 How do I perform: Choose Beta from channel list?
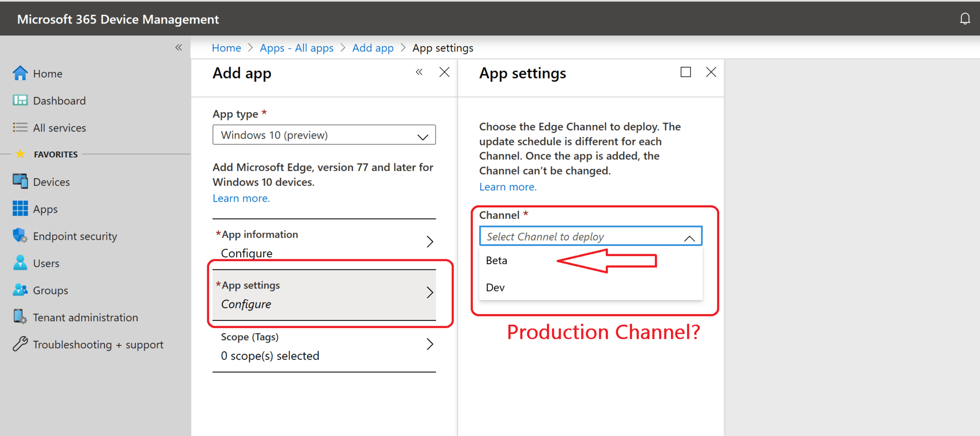[497, 261]
